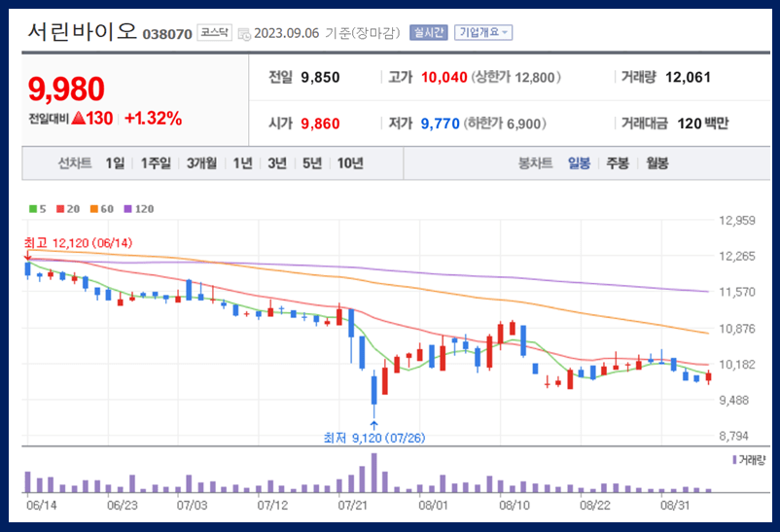Click the tallest volume bar near 07/26
The image size is (780, 532).
[374, 473]
